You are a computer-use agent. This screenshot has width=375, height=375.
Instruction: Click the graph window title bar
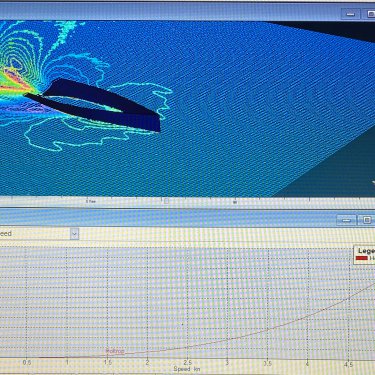point(167,220)
